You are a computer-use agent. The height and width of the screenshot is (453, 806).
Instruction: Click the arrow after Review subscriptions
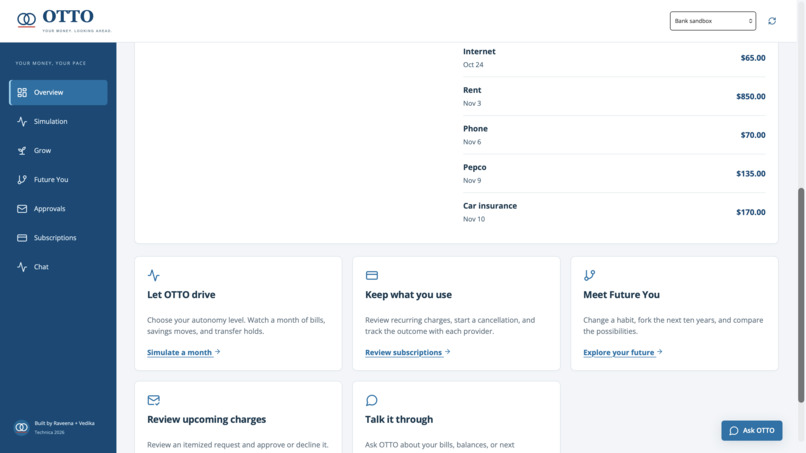click(x=447, y=352)
